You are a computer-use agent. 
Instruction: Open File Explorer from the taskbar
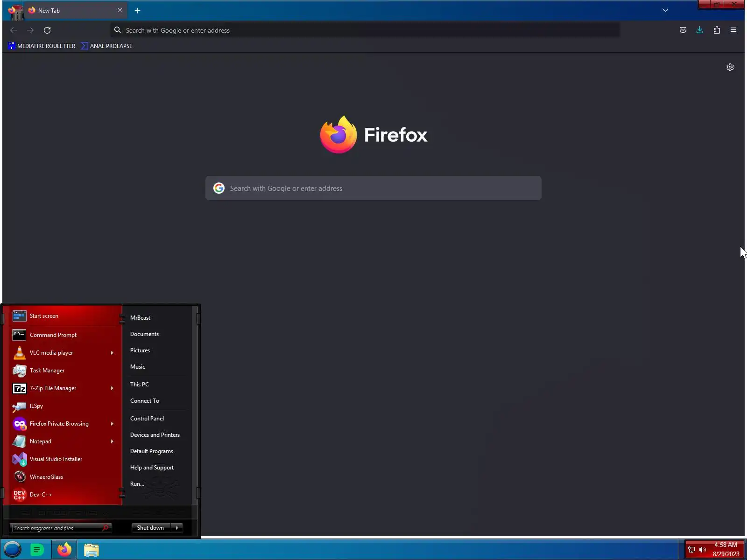coord(92,550)
